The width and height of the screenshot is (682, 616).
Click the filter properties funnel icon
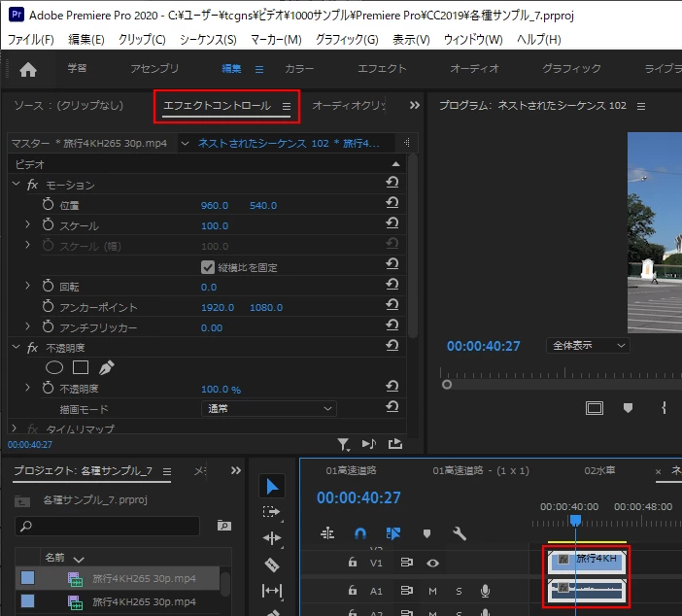343,444
